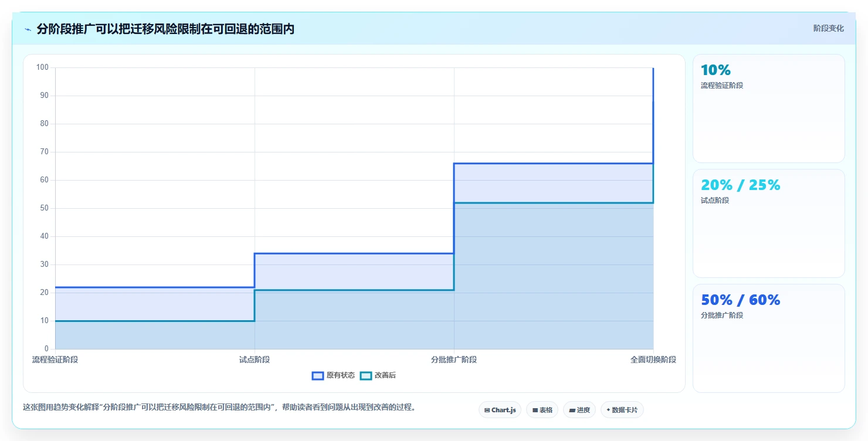Image resolution: width=868 pixels, height=441 pixels.
Task: Click the 试点阶段 x-axis label
Action: tap(255, 359)
